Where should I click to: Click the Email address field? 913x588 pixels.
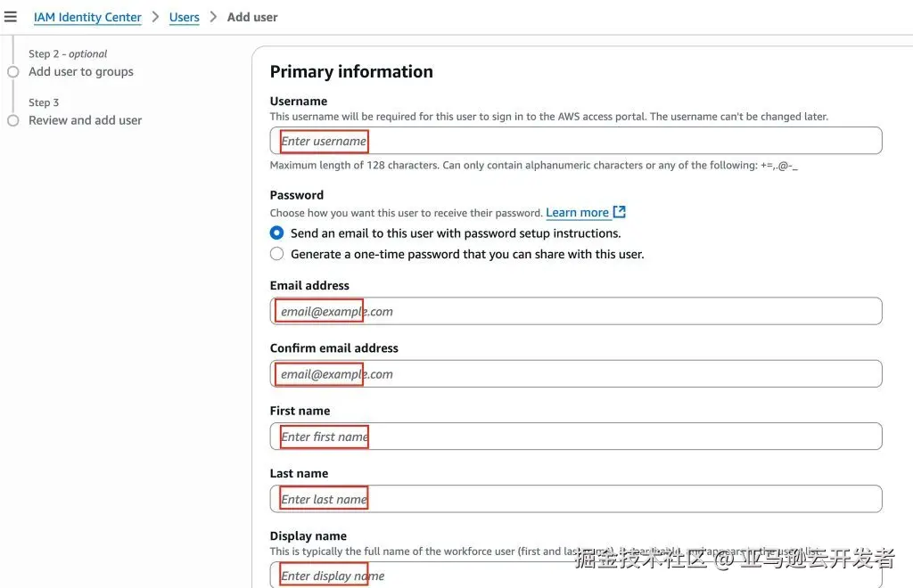coord(576,311)
